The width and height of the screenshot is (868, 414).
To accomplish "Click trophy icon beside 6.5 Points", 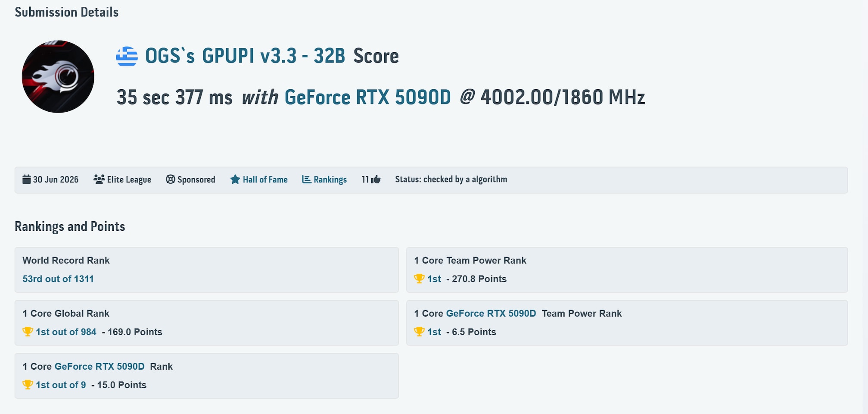I will (x=419, y=332).
